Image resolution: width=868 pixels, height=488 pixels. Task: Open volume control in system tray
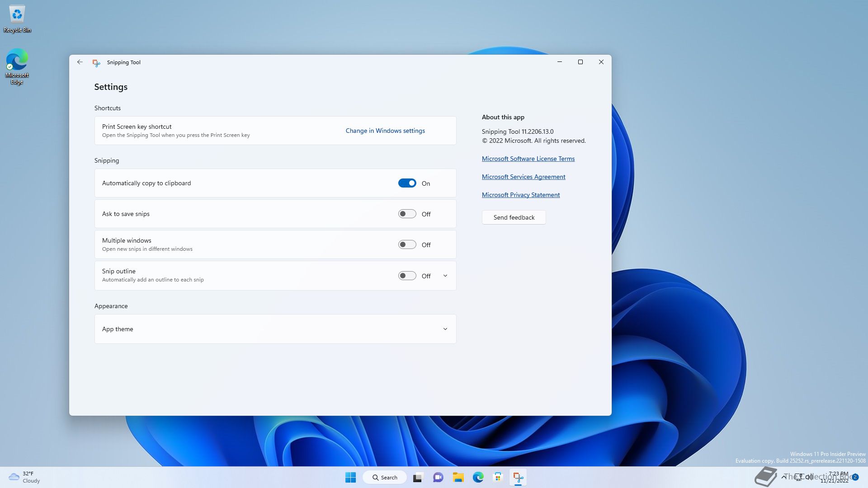click(809, 477)
